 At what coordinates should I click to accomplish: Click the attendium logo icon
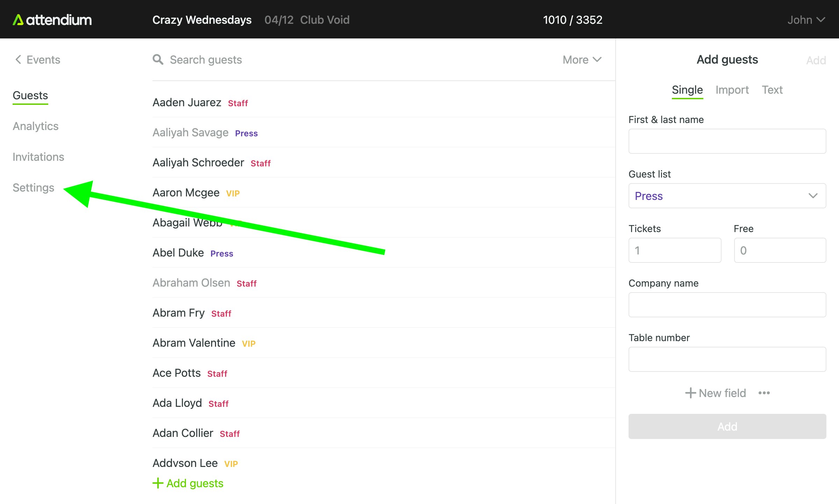[18, 20]
